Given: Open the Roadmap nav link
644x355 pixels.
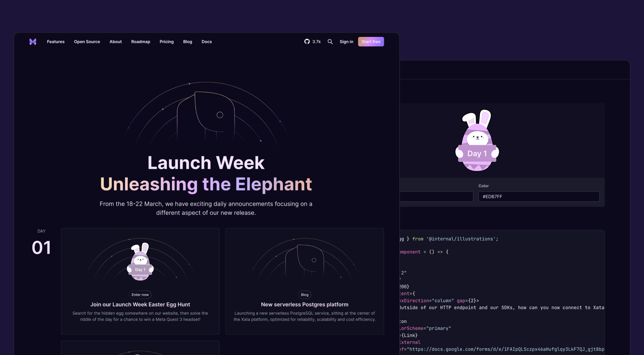Looking at the screenshot, I should click(141, 42).
